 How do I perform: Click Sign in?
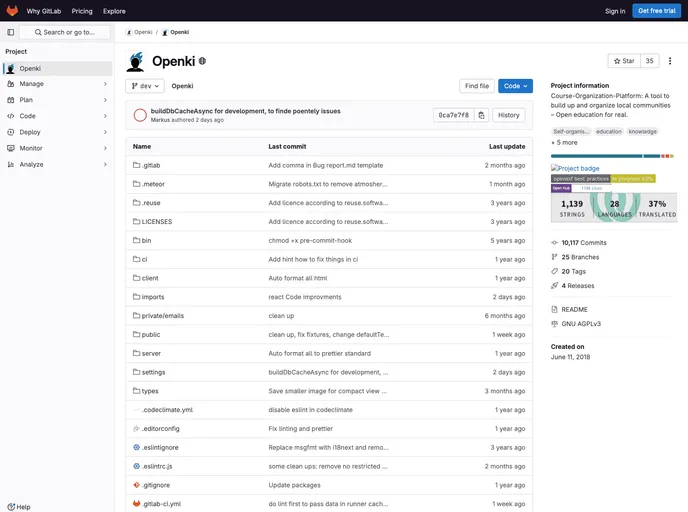point(615,11)
